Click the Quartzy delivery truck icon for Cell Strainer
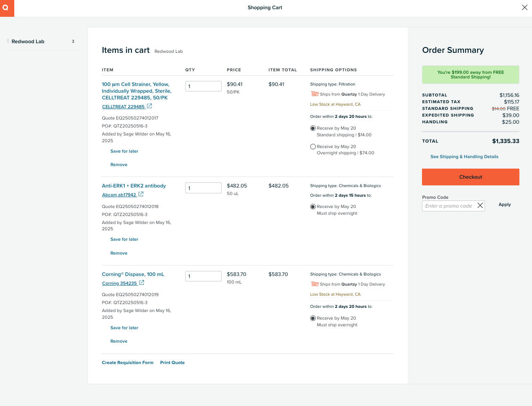 [314, 94]
